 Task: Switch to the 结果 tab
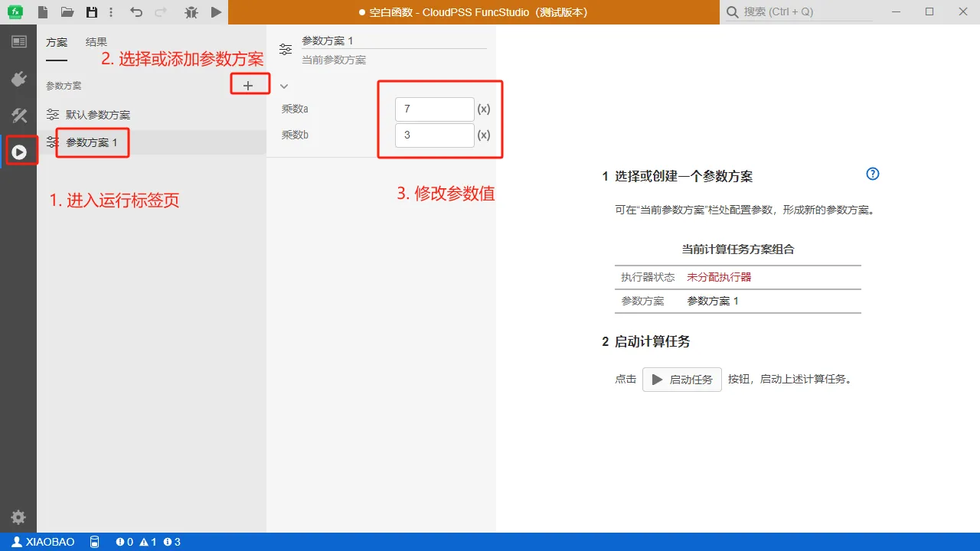(96, 42)
